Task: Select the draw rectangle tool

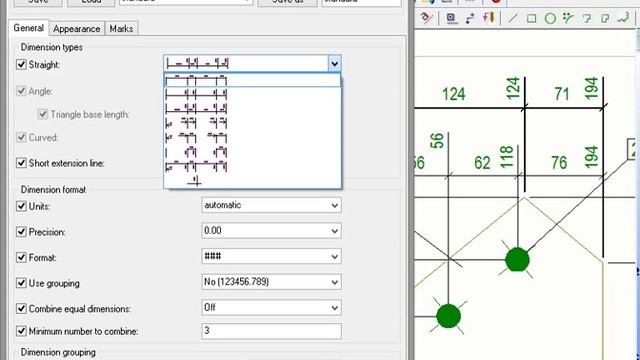Action: (x=531, y=18)
